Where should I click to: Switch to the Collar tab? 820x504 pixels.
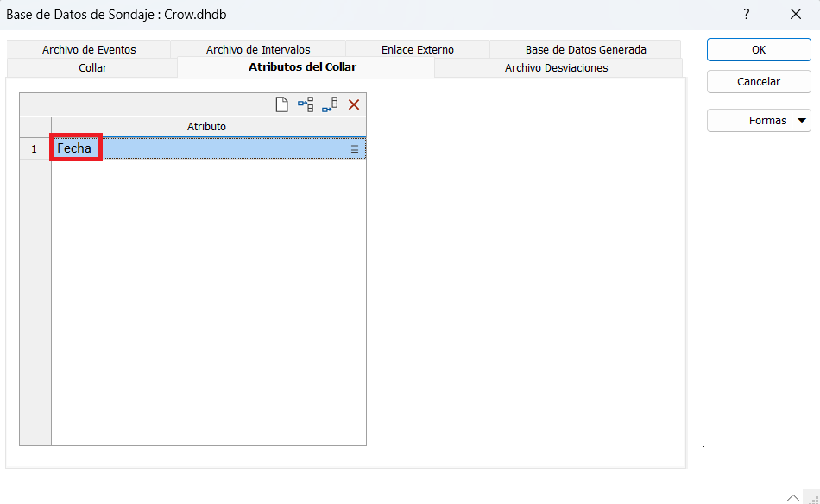pyautogui.click(x=92, y=68)
